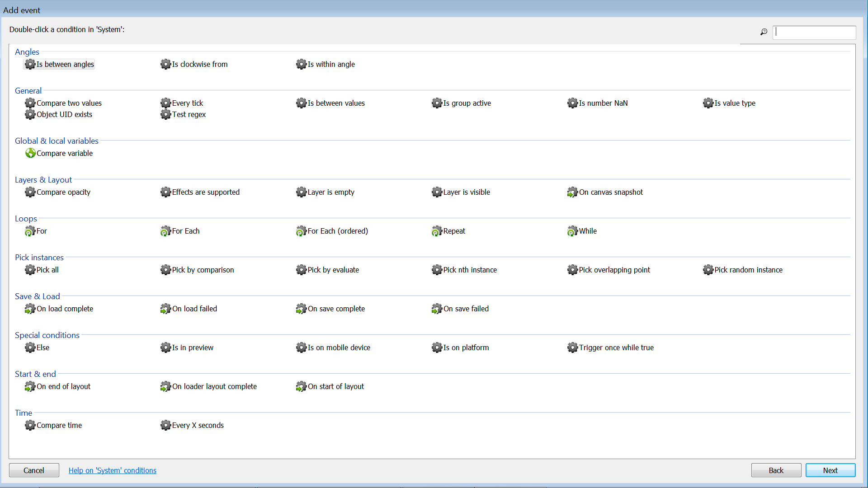Select the 'Pick overlapping point' icon
The image size is (868, 488).
(572, 270)
